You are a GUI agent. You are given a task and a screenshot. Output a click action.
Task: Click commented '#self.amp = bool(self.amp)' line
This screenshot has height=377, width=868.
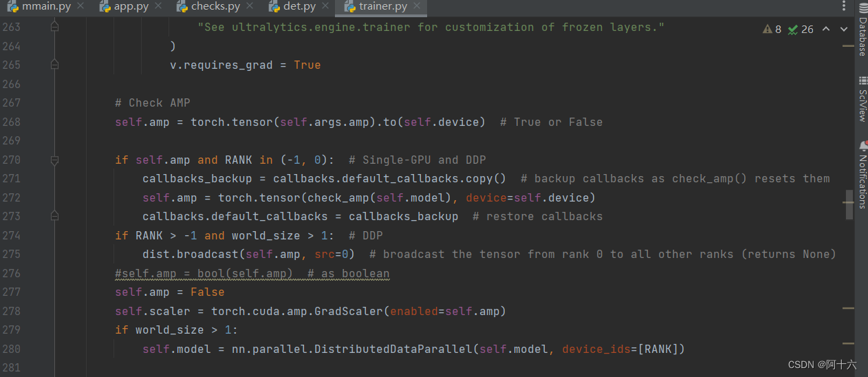pyautogui.click(x=252, y=273)
